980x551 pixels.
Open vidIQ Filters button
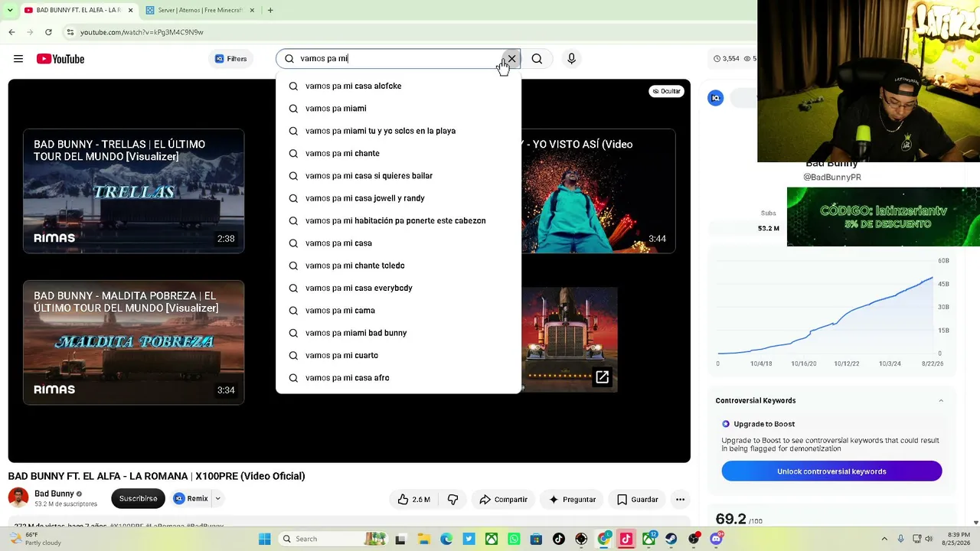point(230,59)
